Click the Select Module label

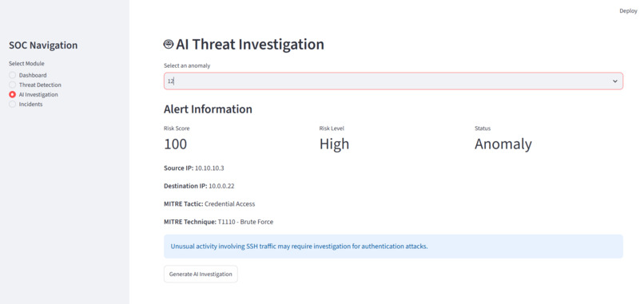[26, 64]
